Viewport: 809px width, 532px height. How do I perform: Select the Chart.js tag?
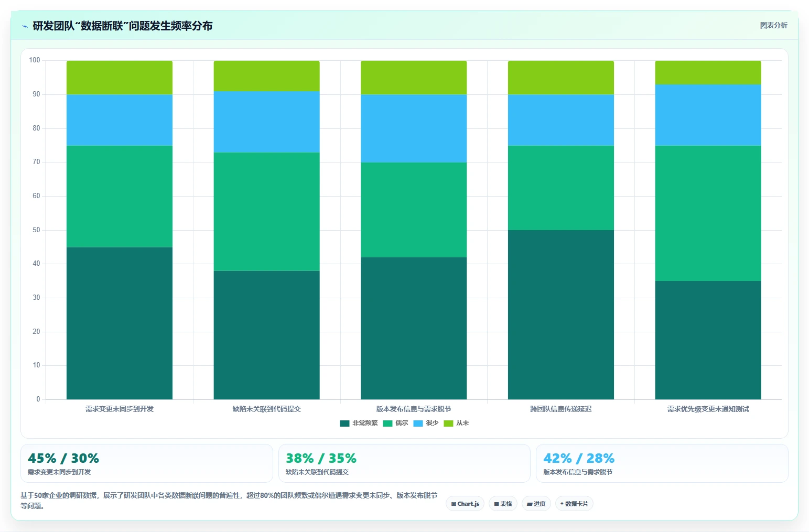pyautogui.click(x=465, y=504)
